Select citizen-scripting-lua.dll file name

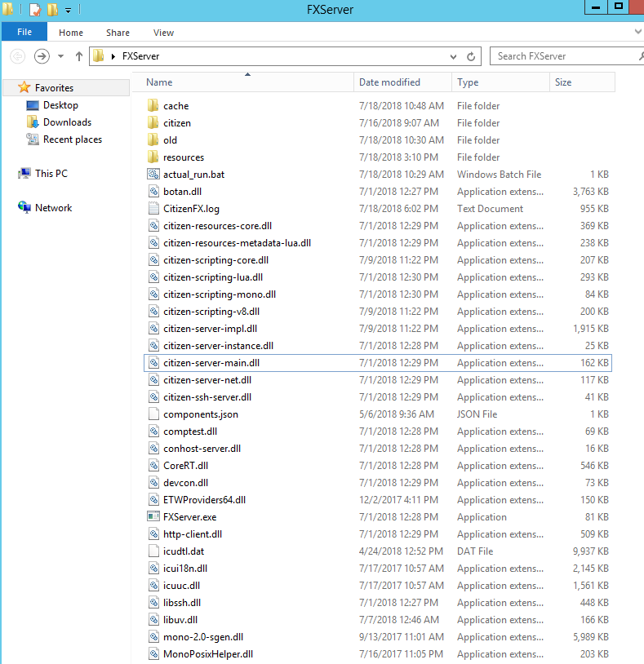pos(213,277)
